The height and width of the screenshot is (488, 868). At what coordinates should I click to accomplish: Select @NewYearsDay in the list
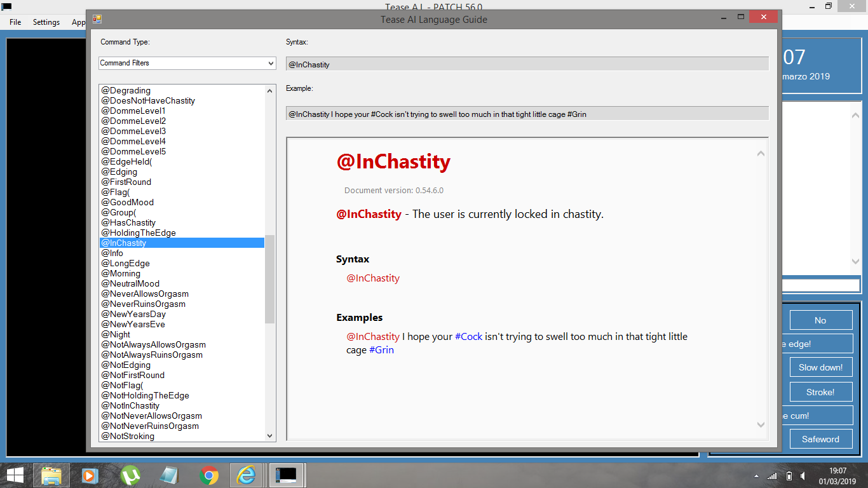pyautogui.click(x=182, y=314)
